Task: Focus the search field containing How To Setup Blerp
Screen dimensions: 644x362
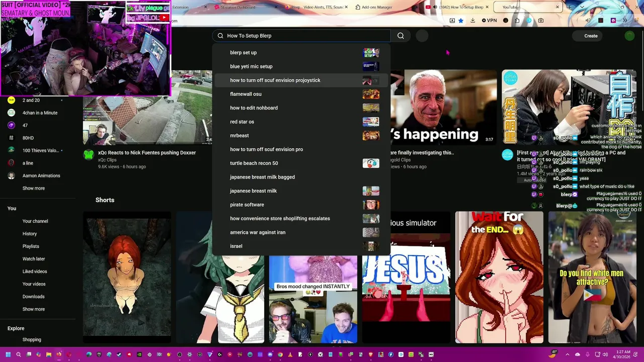Action: [x=301, y=36]
